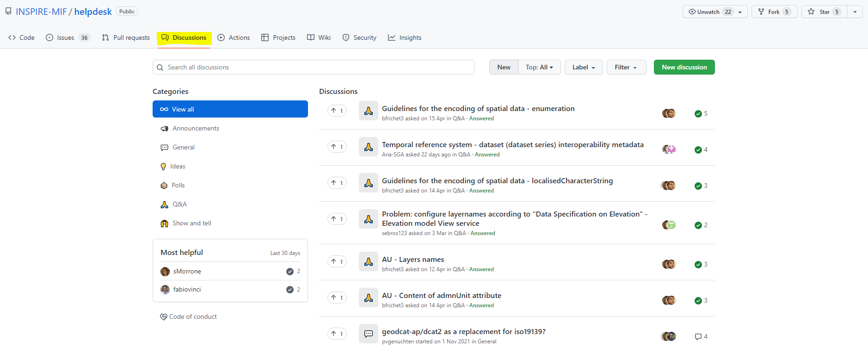Click participant avatars on Temporal reference discussion
868x360 pixels.
tap(669, 149)
